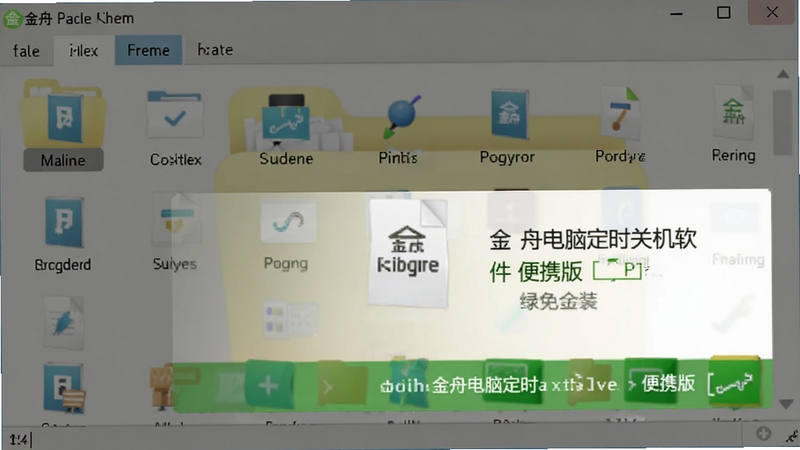Click the vertical scrollbar thumb
This screenshot has height=450, width=800.
tap(782, 122)
